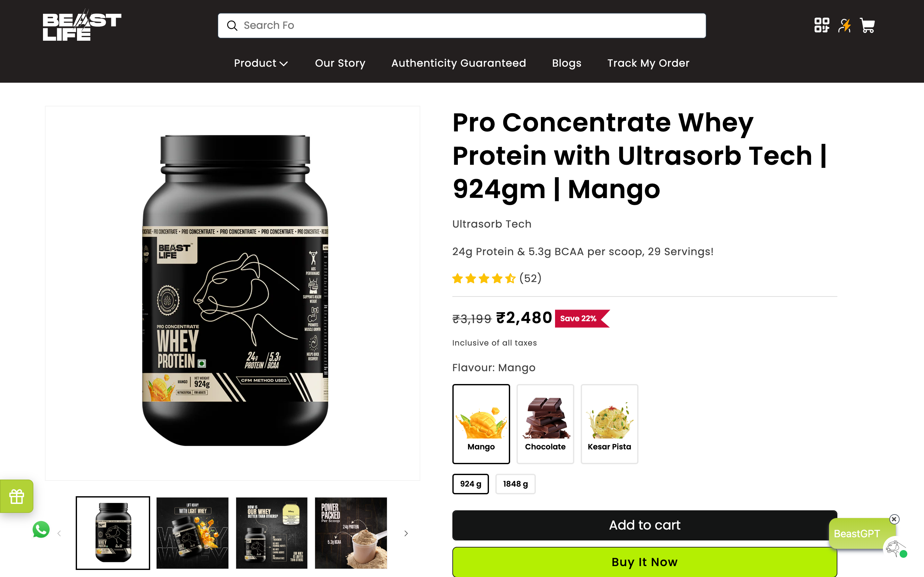This screenshot has width=924, height=577.
Task: Expand the Product menu dropdown
Action: 261,63
